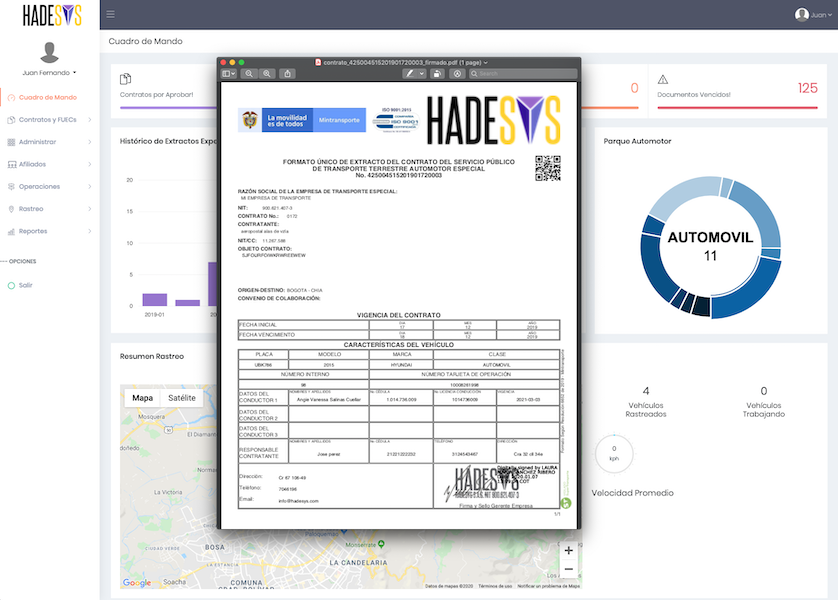Open the PDF title dropdown chevron

[x=485, y=63]
